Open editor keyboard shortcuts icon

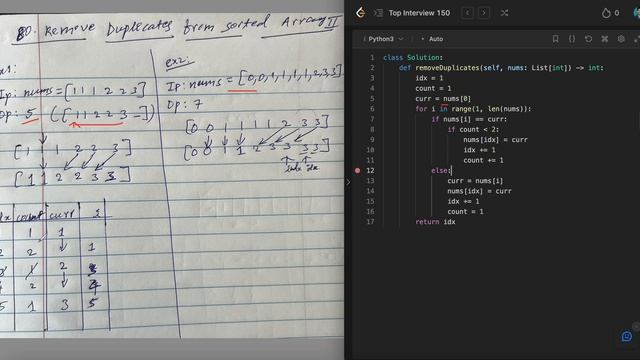point(604,39)
